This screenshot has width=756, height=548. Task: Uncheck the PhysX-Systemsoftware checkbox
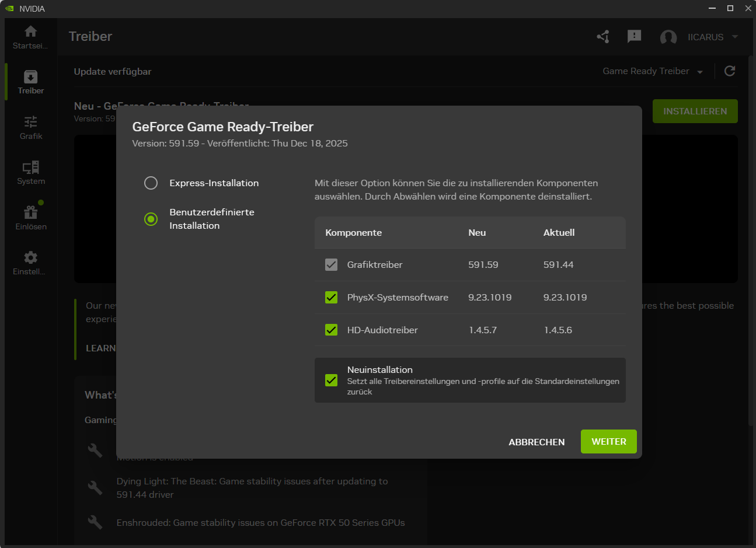331,298
